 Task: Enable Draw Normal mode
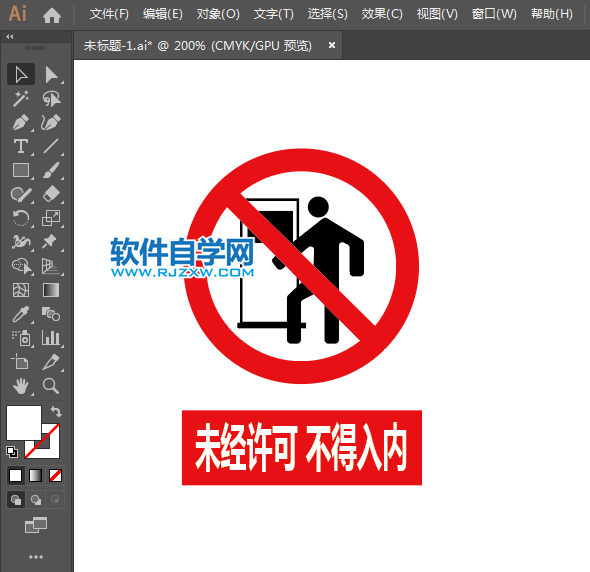(16, 500)
